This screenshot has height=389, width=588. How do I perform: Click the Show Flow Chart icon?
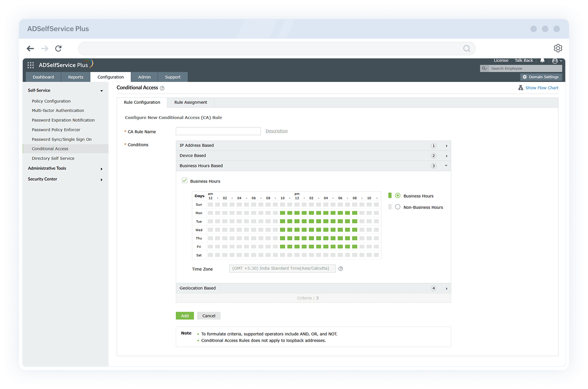(521, 88)
